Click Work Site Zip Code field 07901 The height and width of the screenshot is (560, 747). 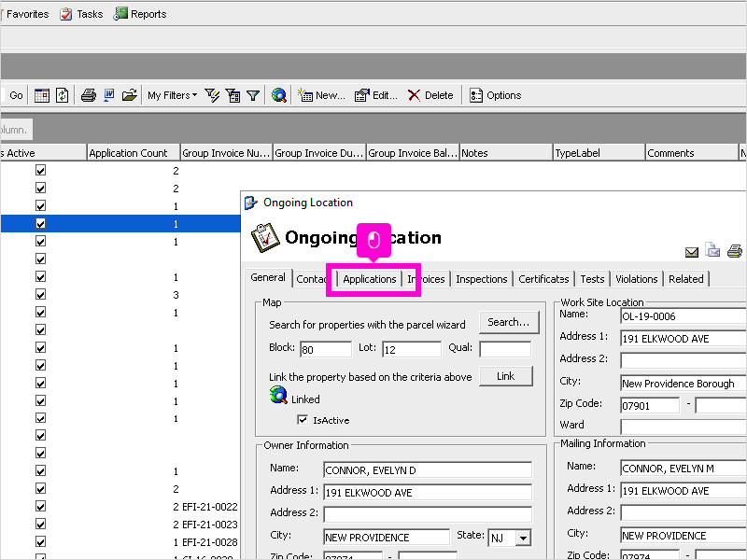coord(650,406)
